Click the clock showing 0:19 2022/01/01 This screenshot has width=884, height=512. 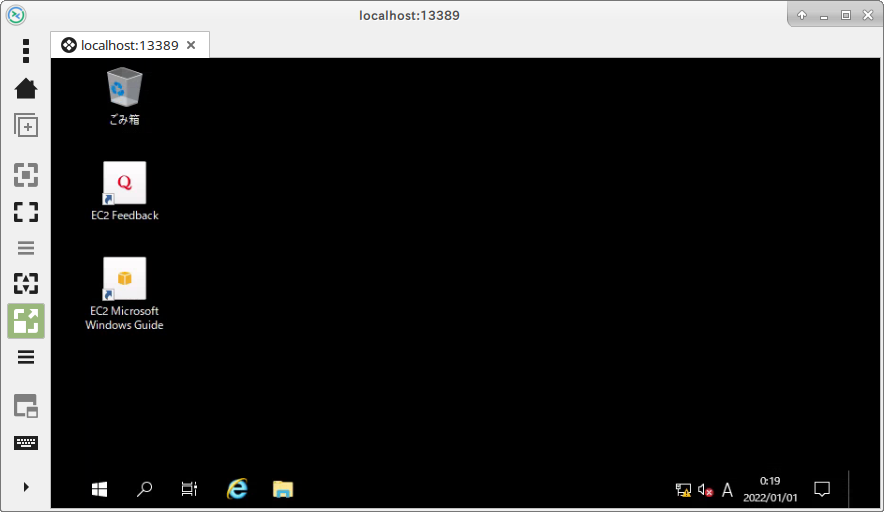click(770, 489)
